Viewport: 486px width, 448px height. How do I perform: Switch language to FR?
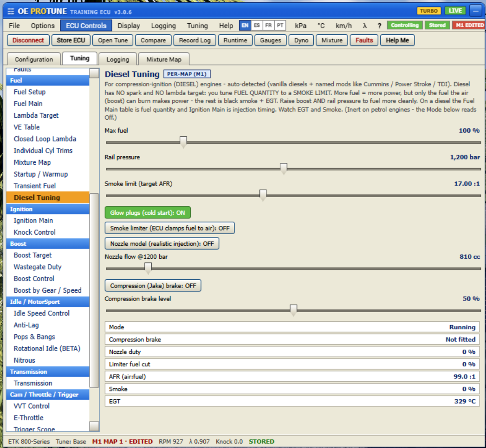pos(268,26)
